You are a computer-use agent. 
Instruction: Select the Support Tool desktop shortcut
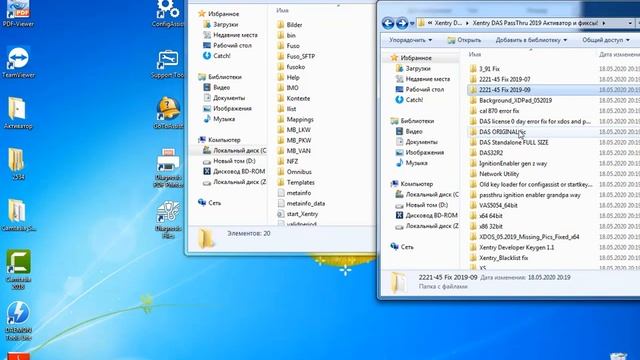tap(168, 64)
